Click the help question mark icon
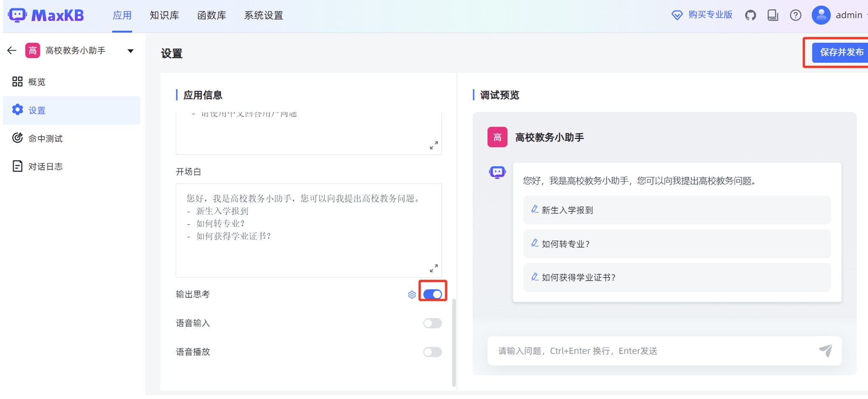The image size is (868, 399). click(x=795, y=15)
